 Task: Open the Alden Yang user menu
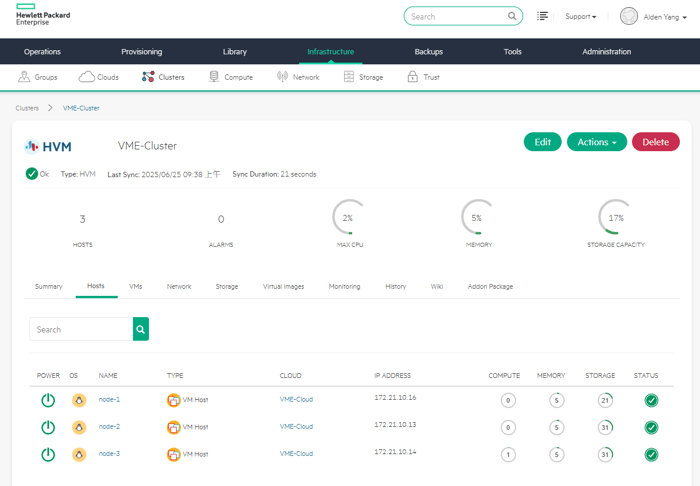665,17
